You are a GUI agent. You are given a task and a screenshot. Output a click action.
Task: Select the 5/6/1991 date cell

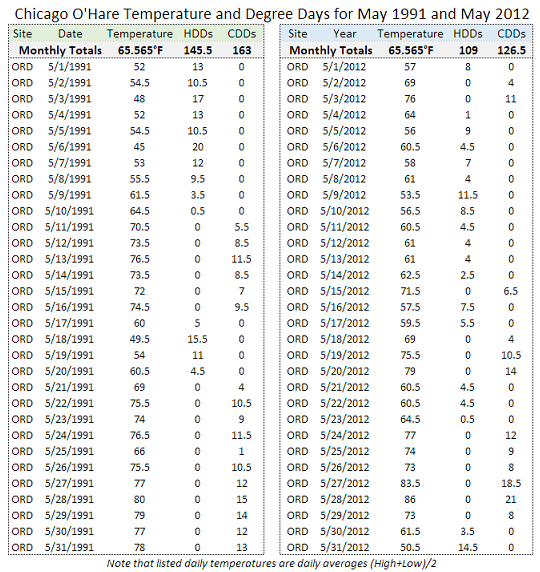pyautogui.click(x=70, y=147)
